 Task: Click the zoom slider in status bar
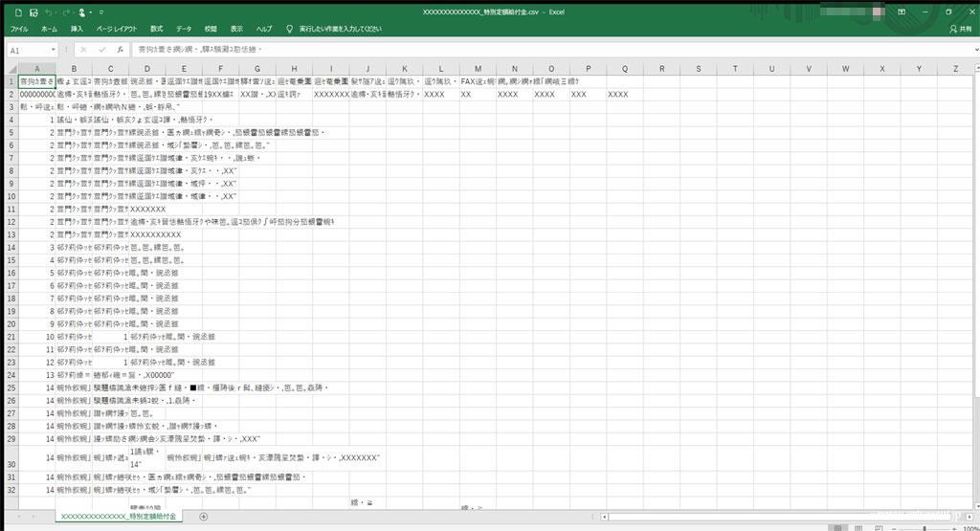pos(924,528)
